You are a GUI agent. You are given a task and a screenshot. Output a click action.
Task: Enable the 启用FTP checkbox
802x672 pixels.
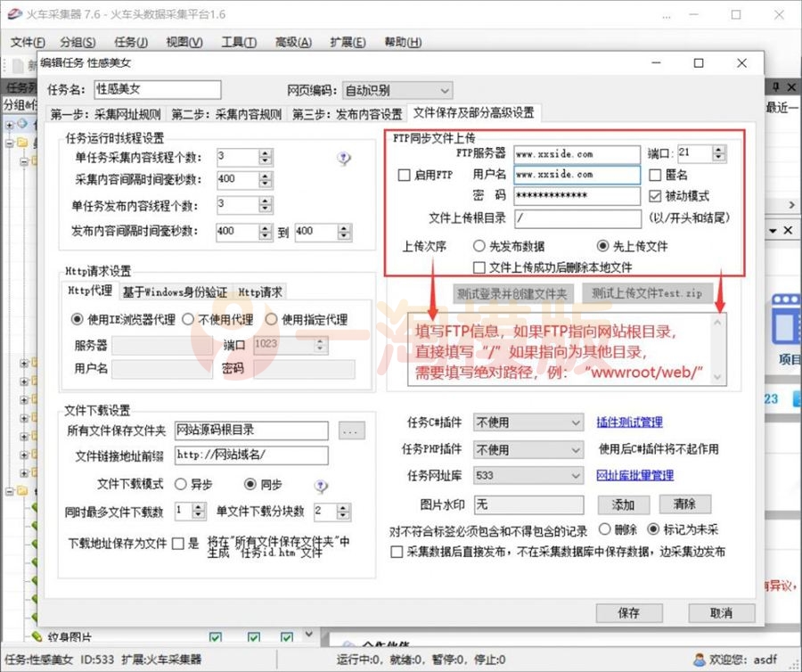pos(404,175)
